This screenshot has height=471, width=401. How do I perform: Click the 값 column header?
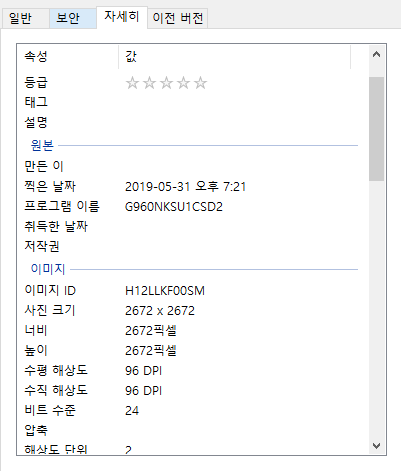click(x=235, y=56)
